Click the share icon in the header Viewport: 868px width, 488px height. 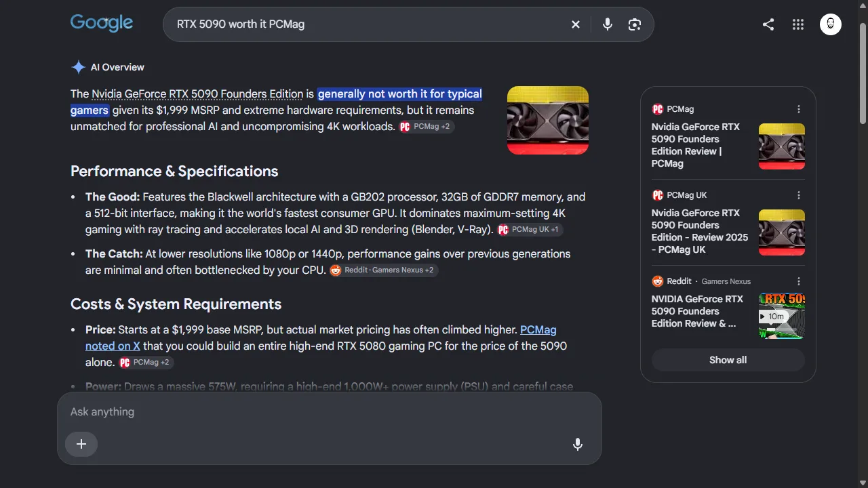coord(768,24)
